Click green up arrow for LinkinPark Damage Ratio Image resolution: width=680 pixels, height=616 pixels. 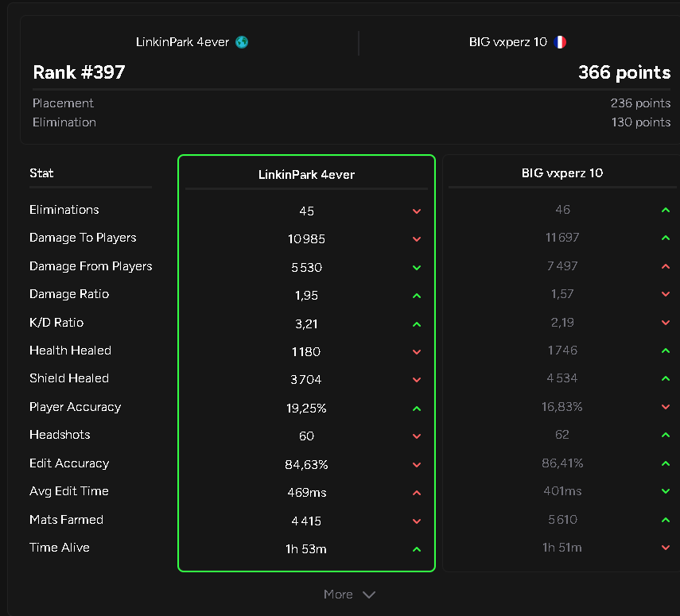pos(417,296)
